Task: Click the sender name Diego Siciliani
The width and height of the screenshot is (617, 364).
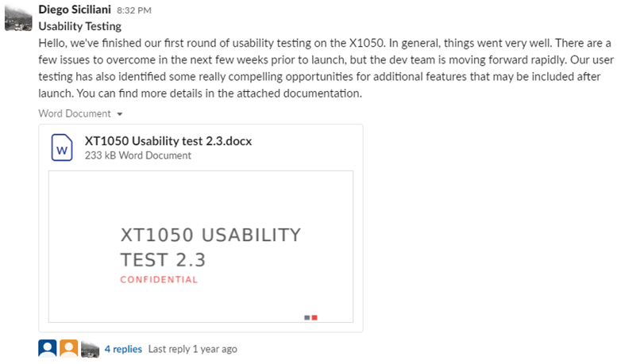Action: click(75, 9)
